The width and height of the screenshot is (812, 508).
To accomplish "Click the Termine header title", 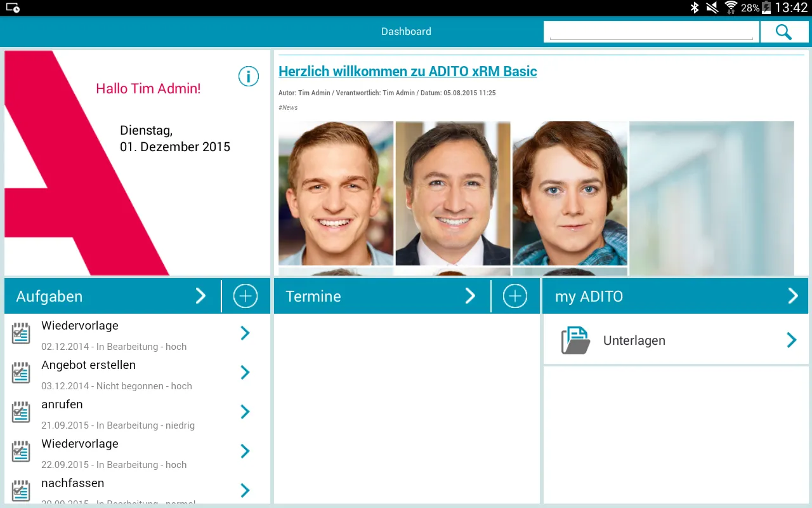I will click(x=313, y=297).
